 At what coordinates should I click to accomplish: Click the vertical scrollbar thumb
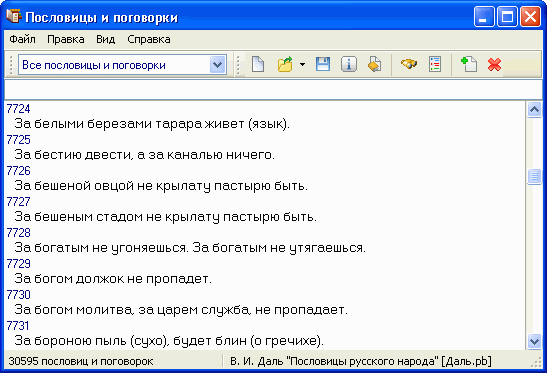(x=534, y=176)
